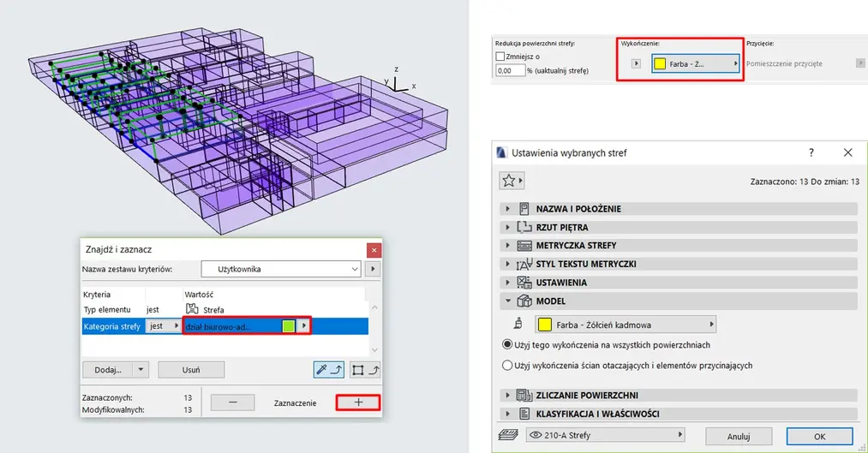Viewport: 868px width, 453px height.
Task: Click the OK button
Action: [x=820, y=437]
